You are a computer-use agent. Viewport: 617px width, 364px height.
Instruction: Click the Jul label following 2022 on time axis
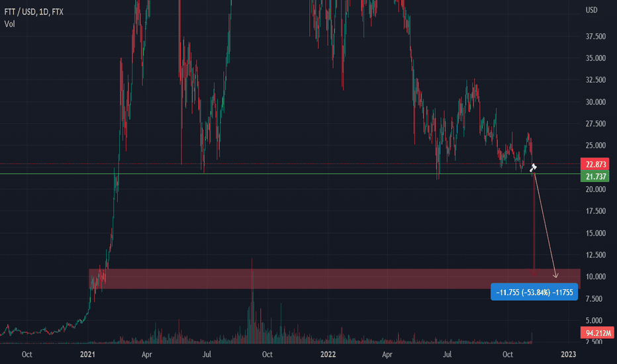(447, 355)
